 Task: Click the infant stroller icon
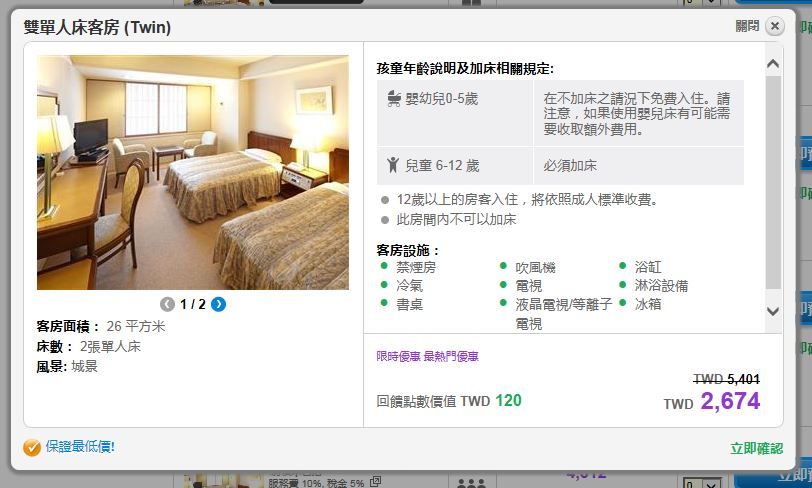pos(394,98)
